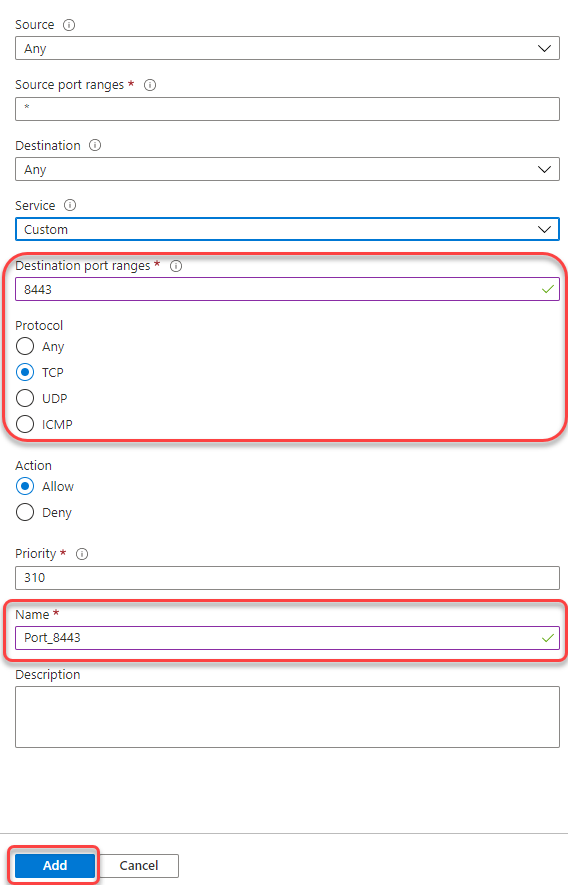Set Action to Deny
Viewport: 568px width, 885px height.
click(x=25, y=512)
